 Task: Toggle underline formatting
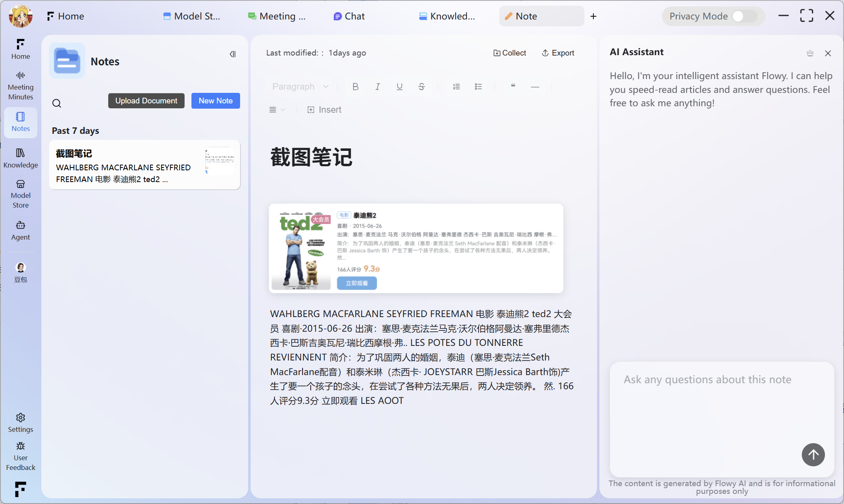(399, 86)
